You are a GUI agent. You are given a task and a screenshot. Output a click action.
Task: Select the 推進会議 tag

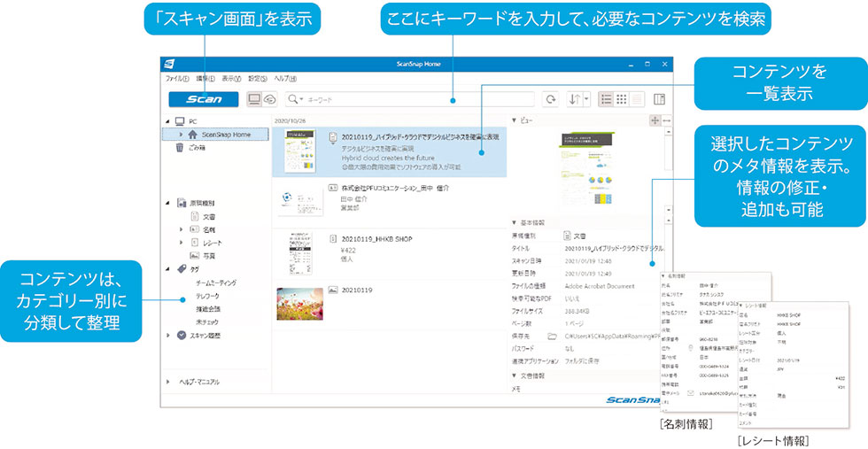point(206,309)
